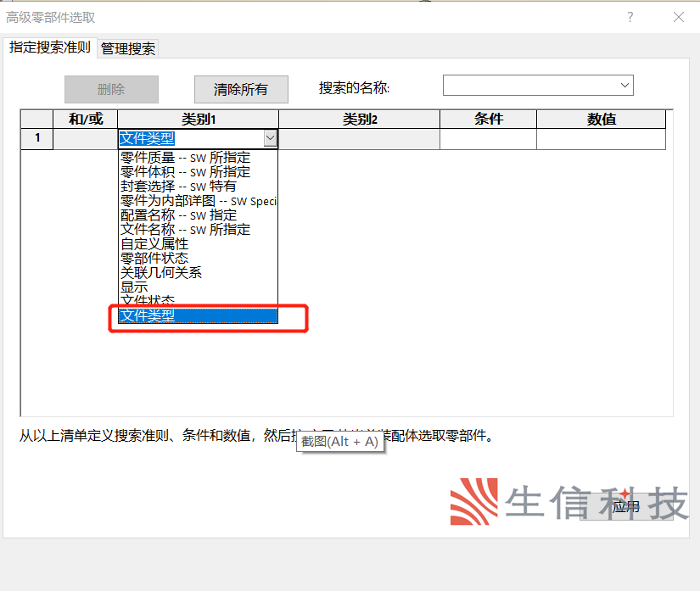Image resolution: width=700 pixels, height=591 pixels.
Task: Select highlighted 文件类型 list option
Action: pyautogui.click(x=198, y=315)
